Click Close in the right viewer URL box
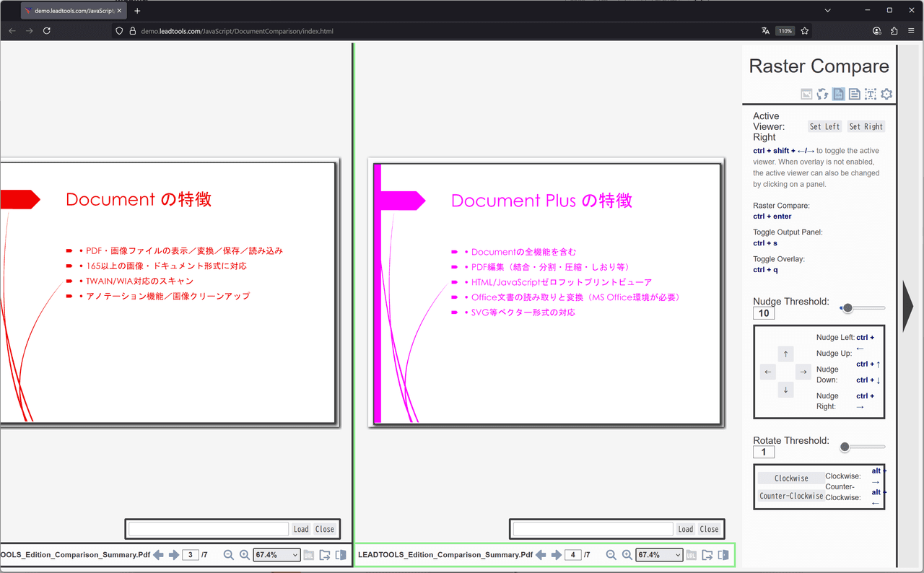The height and width of the screenshot is (573, 924). 710,529
